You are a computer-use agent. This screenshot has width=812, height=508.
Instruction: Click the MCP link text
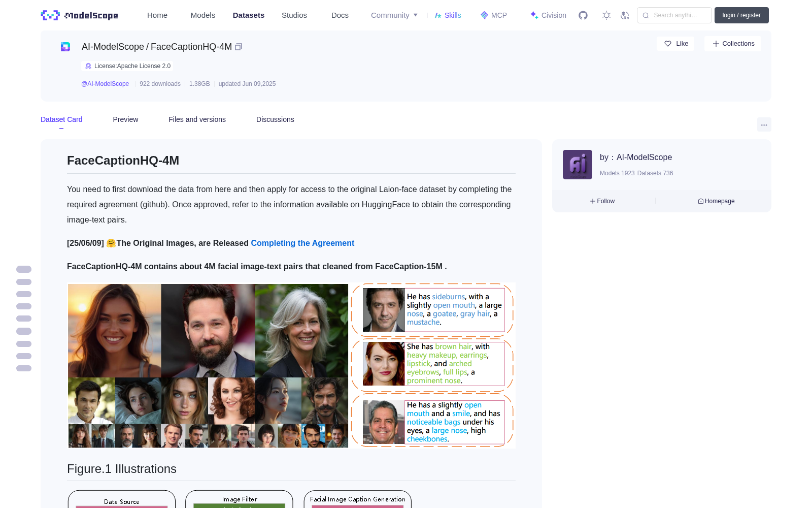click(499, 15)
